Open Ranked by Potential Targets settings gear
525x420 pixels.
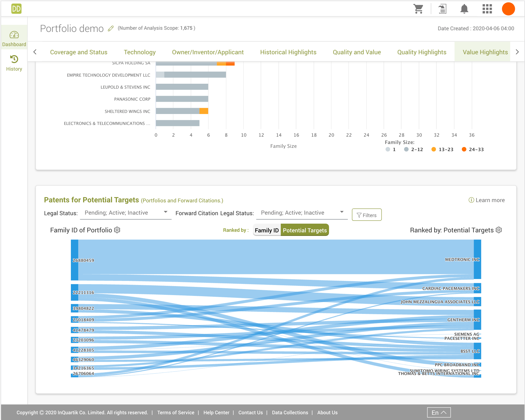click(x=499, y=230)
